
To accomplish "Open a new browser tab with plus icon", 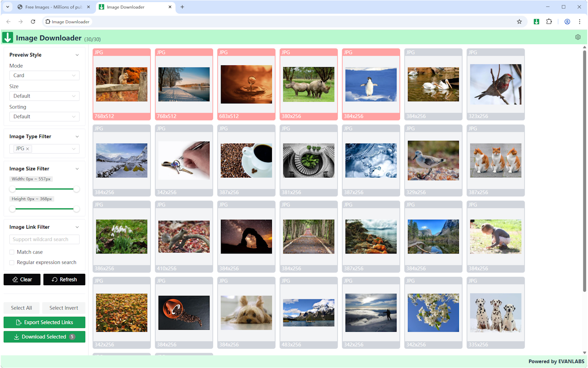I will 182,7.
